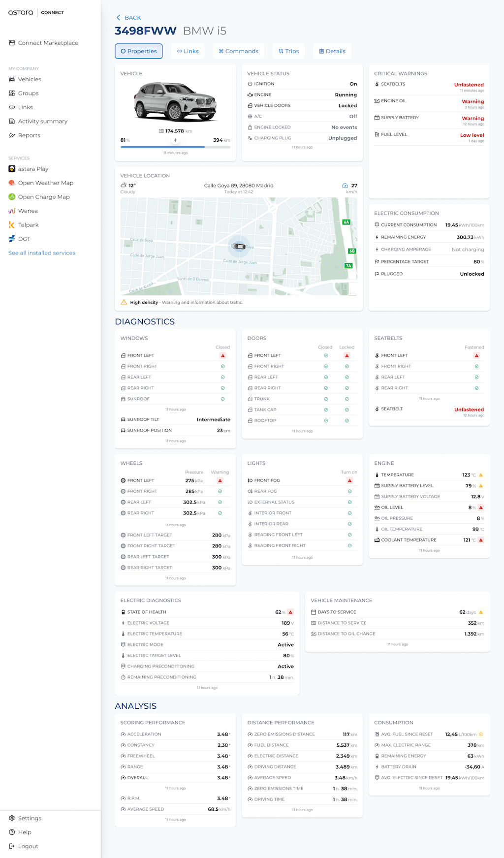The height and width of the screenshot is (858, 504).
Task: Click the Telpark service icon
Action: tap(12, 225)
